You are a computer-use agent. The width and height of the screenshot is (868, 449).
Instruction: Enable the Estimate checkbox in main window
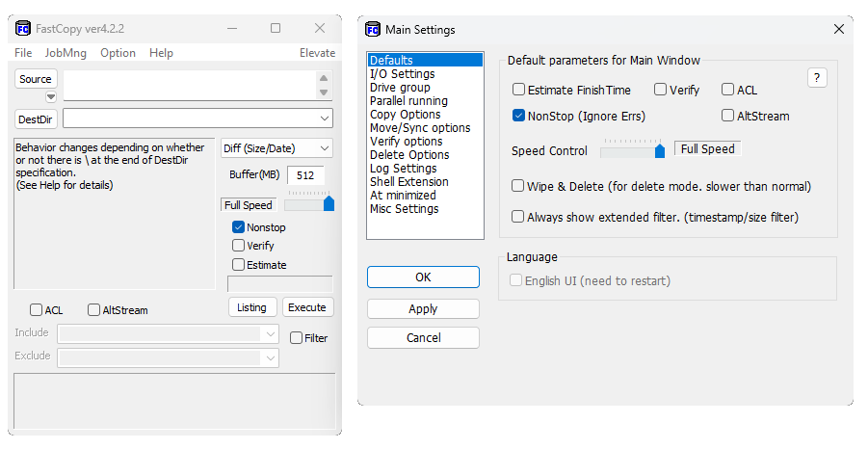(x=239, y=265)
